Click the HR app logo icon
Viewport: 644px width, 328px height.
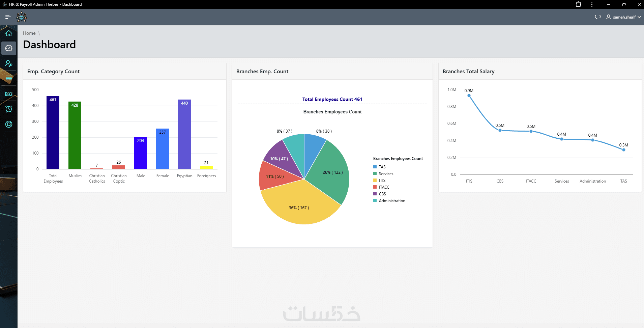[22, 17]
